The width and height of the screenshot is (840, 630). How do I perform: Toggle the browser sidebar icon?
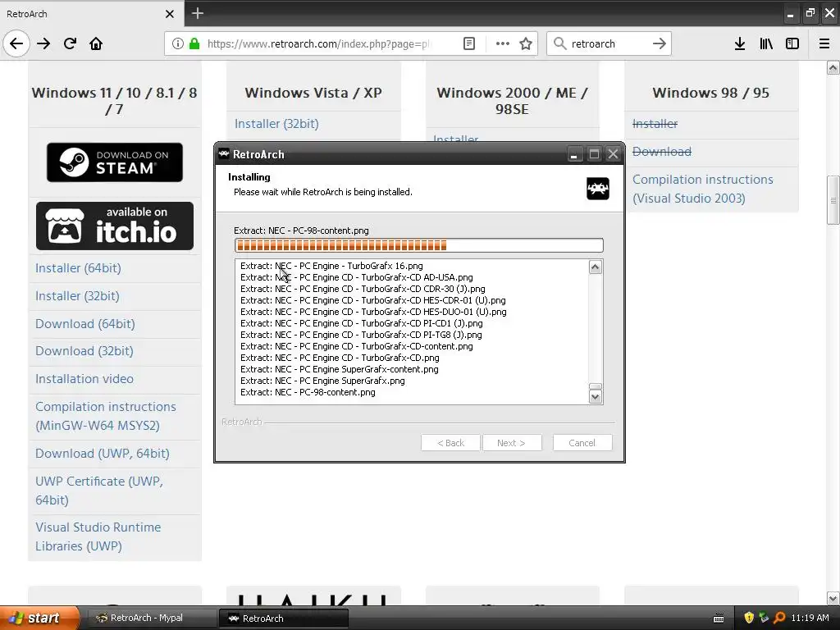pos(792,43)
